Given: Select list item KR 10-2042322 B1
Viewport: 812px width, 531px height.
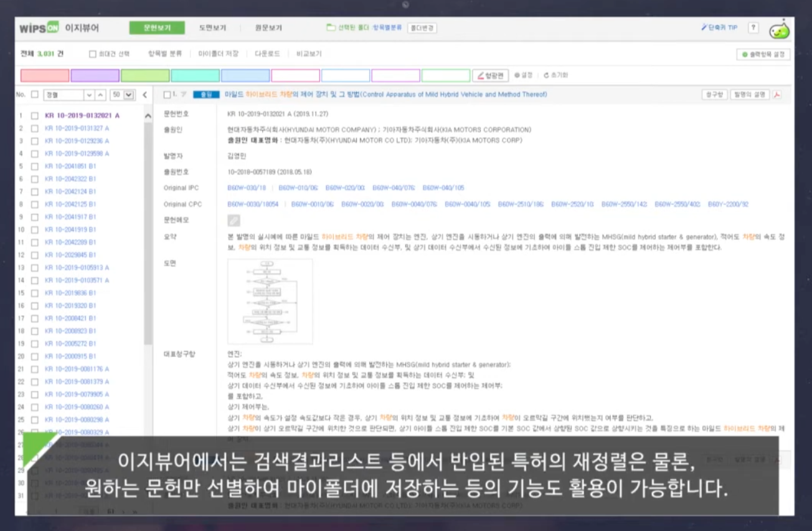Looking at the screenshot, I should [70, 179].
